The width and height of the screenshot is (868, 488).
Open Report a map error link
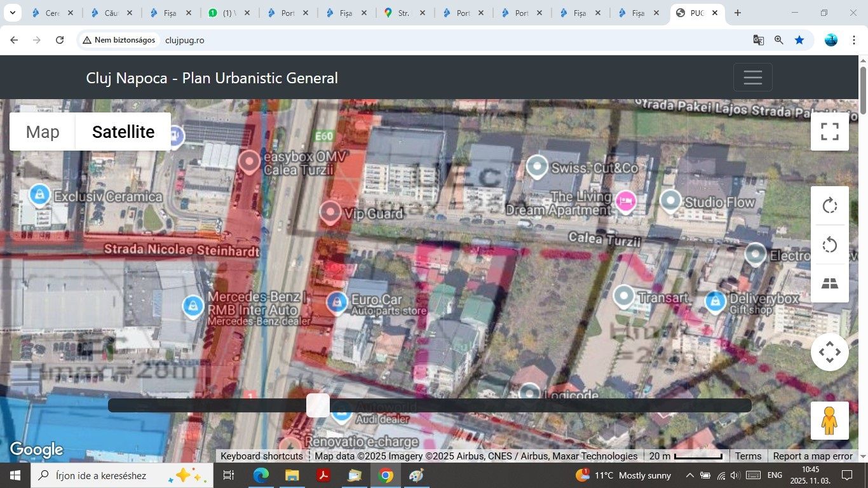(x=813, y=456)
